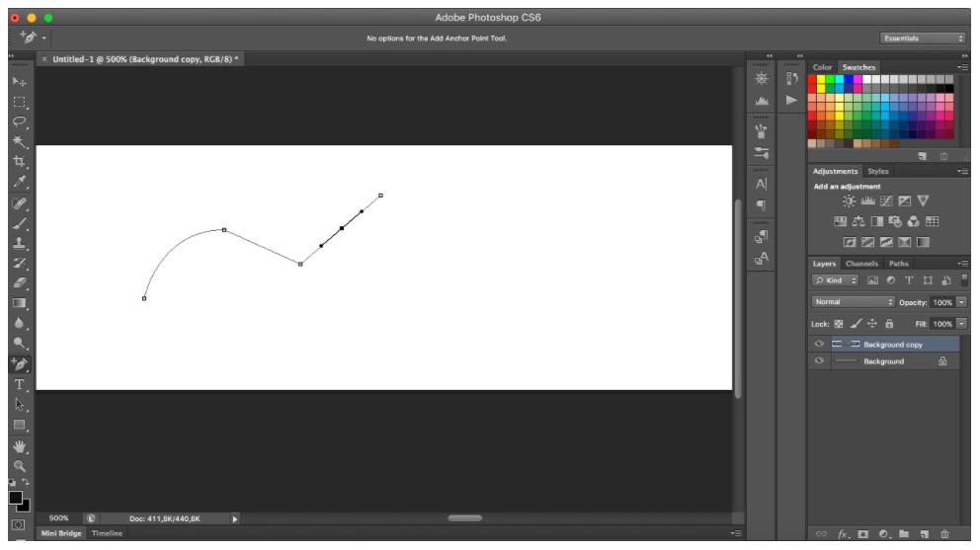Pick the red swatch in Swatches
This screenshot has width=980, height=550.
coord(812,79)
